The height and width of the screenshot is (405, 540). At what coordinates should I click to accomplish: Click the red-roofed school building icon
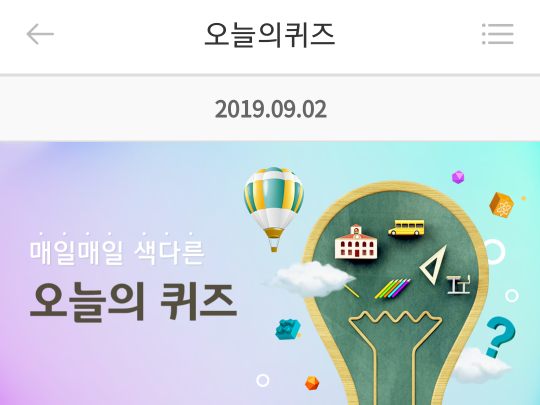tap(356, 241)
